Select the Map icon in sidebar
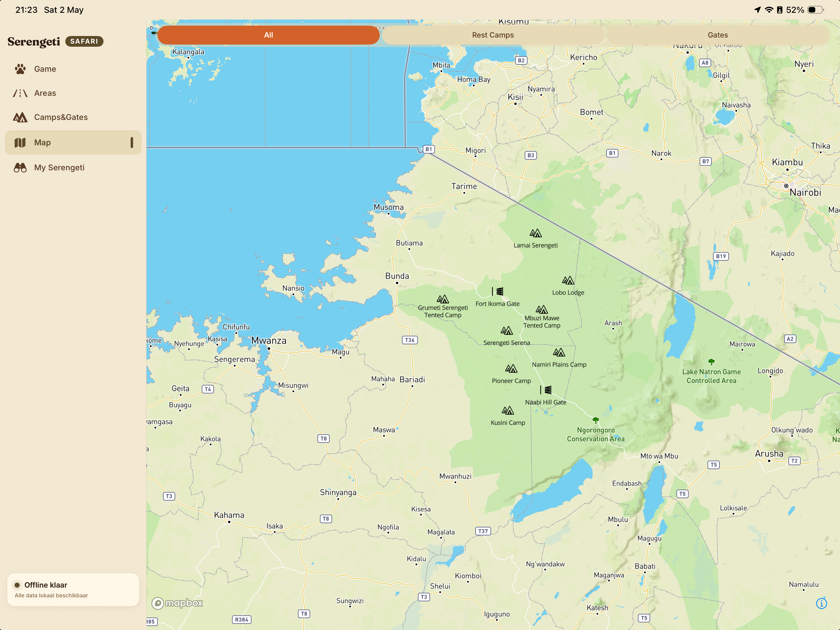The height and width of the screenshot is (630, 840). 20,143
